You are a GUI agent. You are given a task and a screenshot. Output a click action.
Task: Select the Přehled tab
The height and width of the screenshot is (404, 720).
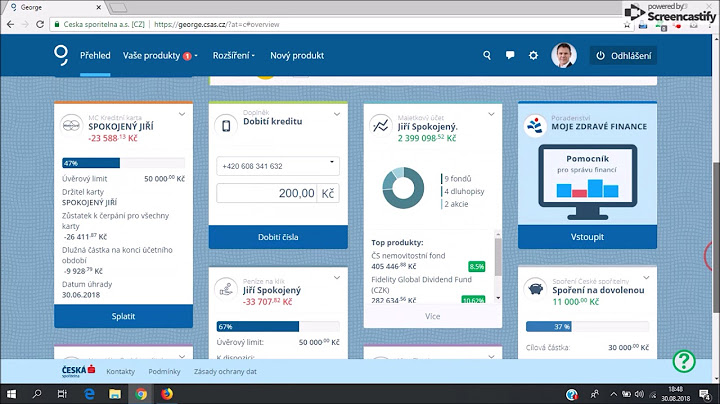[x=95, y=56]
